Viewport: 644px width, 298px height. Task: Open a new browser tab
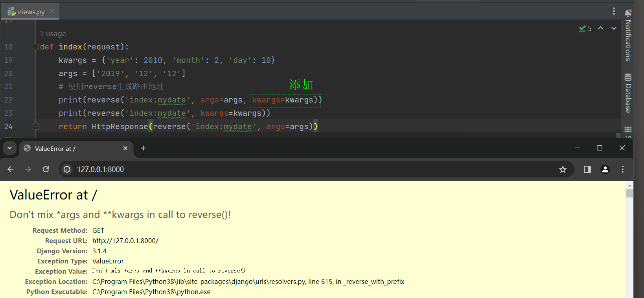[x=143, y=148]
